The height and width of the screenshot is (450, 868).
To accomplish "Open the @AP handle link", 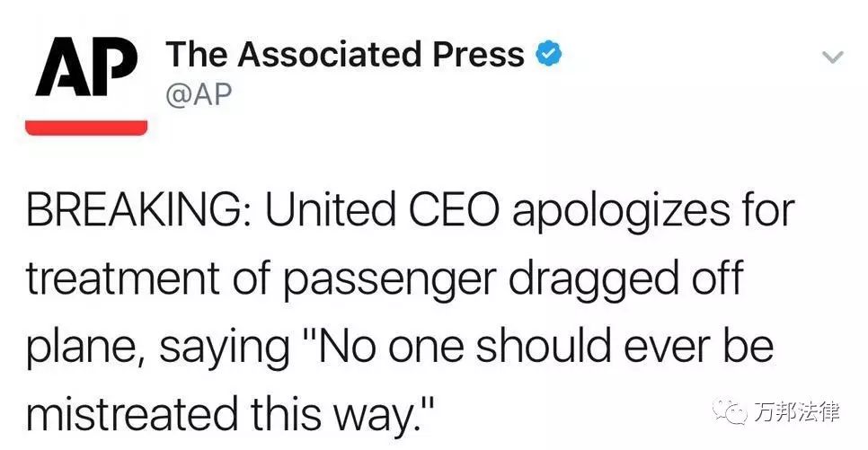I will [199, 94].
